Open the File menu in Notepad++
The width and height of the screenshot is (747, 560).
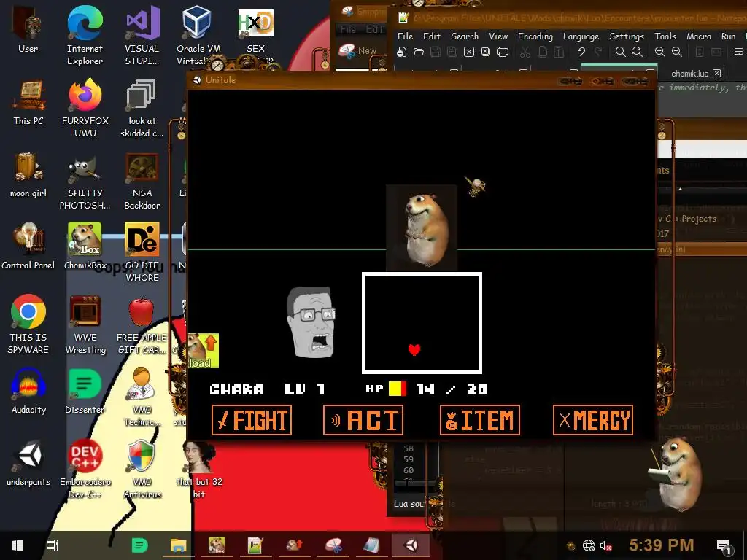[405, 36]
